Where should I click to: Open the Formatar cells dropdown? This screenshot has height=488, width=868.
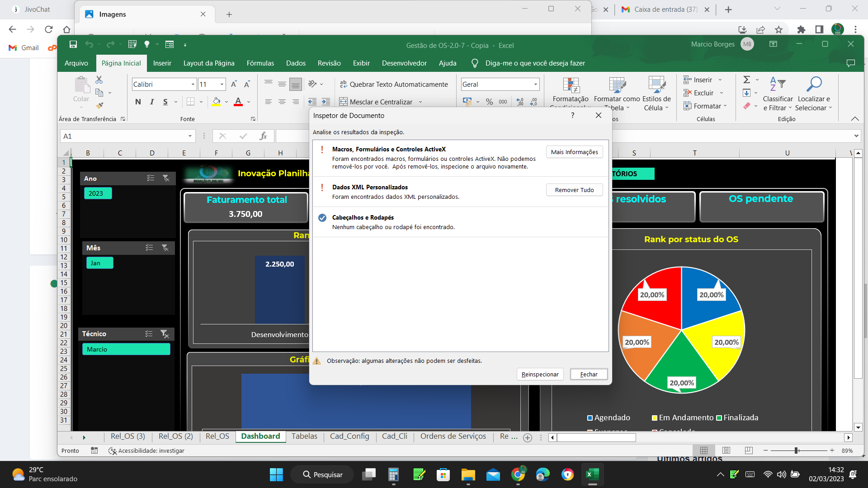[x=725, y=106]
